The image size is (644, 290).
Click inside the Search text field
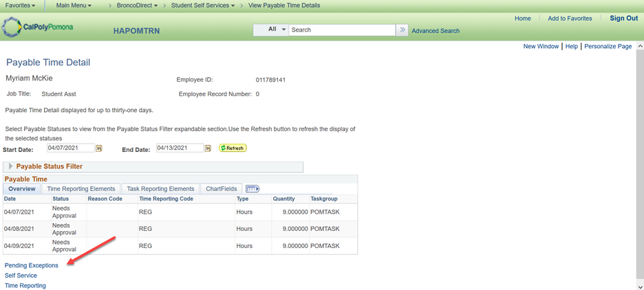coord(341,30)
